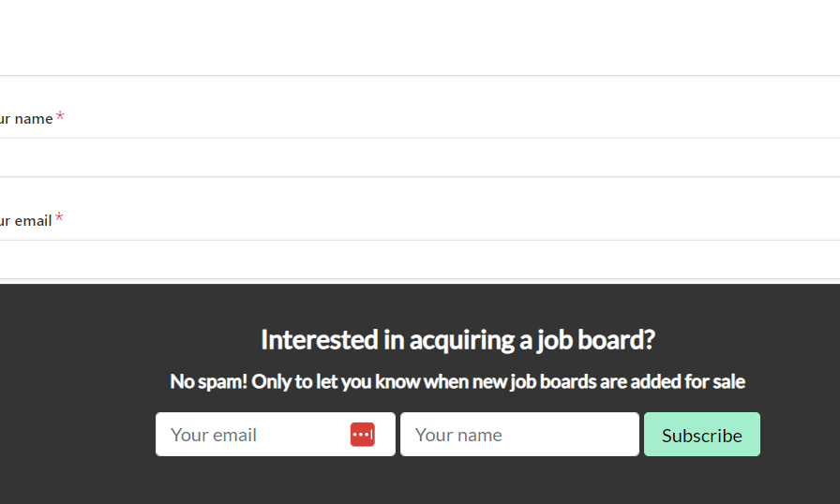Focus the footer "Your name" input
This screenshot has width=840, height=504.
point(519,435)
